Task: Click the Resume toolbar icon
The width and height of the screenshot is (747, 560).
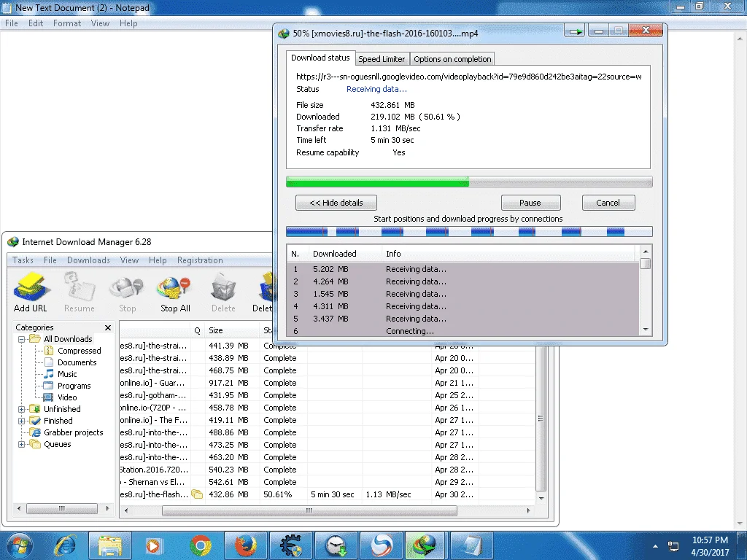Action: pyautogui.click(x=79, y=292)
